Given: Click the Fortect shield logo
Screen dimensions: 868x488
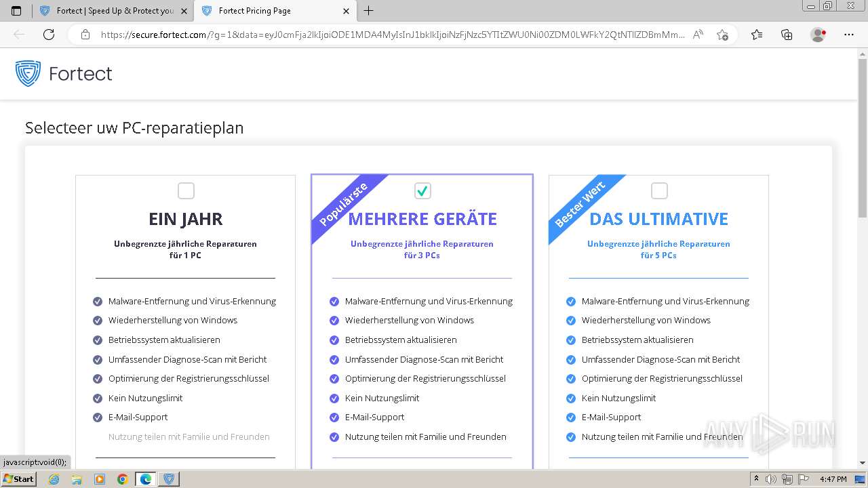Looking at the screenshot, I should pos(28,73).
